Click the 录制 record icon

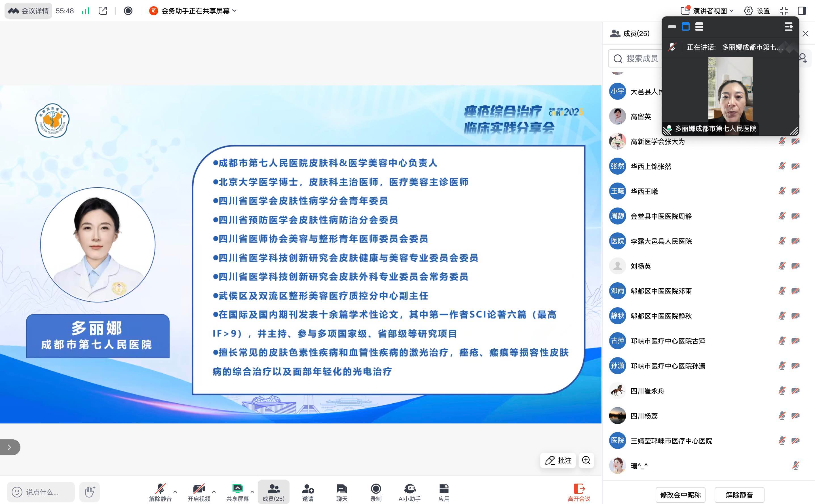(x=375, y=489)
